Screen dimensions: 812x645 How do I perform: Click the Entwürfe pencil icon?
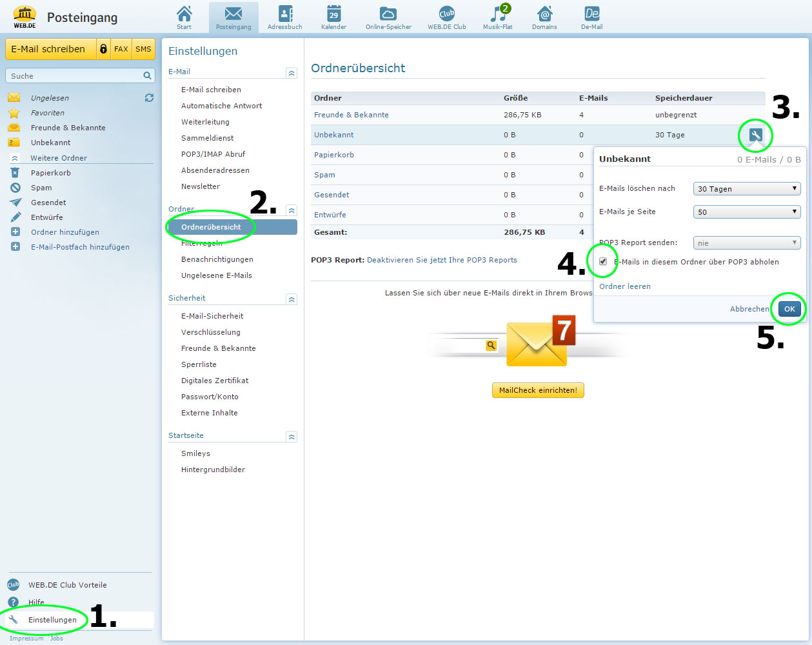coord(15,217)
